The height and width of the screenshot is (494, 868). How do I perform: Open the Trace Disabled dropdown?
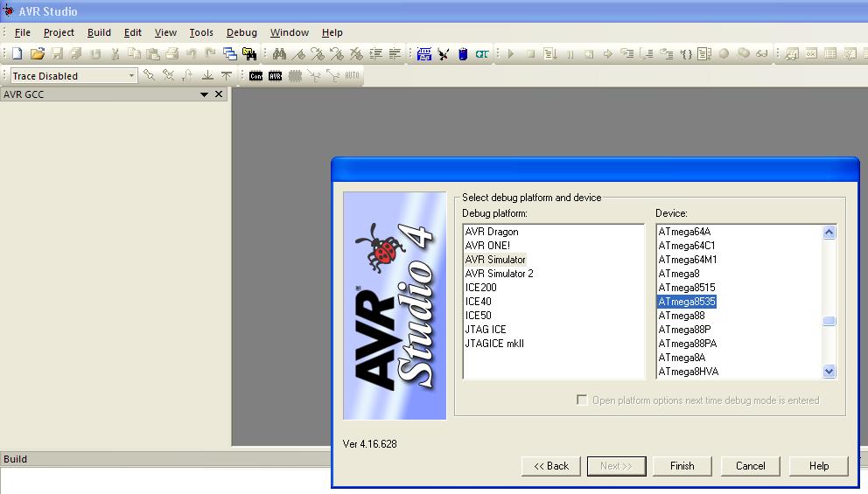pos(132,76)
